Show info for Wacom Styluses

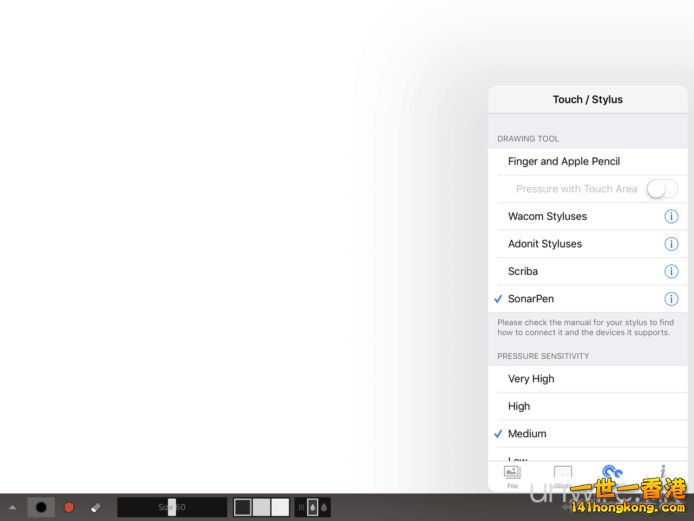pyautogui.click(x=671, y=216)
